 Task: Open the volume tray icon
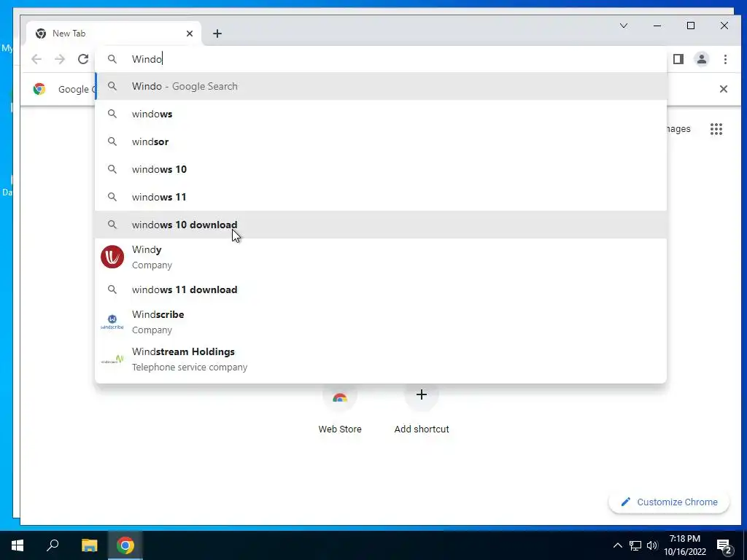(652, 545)
